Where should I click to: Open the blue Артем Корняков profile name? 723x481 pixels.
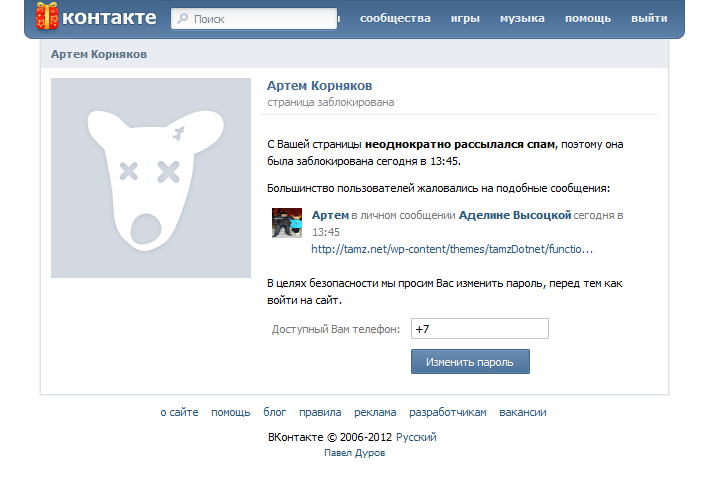click(320, 86)
